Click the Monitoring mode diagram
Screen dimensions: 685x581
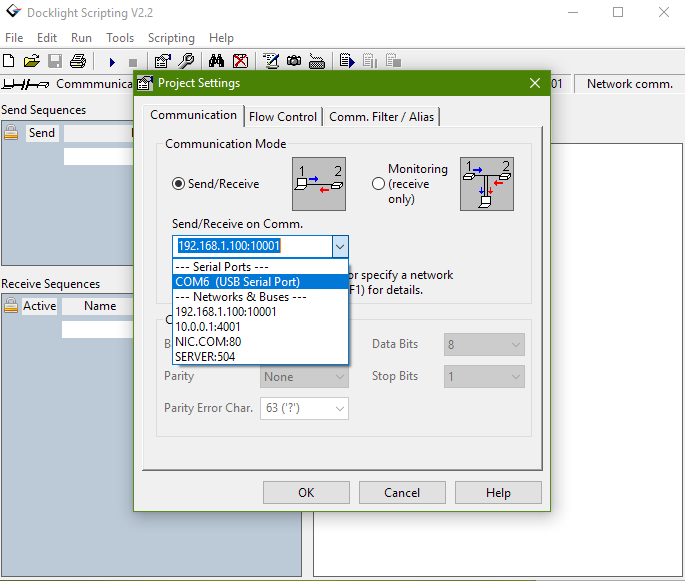487,184
